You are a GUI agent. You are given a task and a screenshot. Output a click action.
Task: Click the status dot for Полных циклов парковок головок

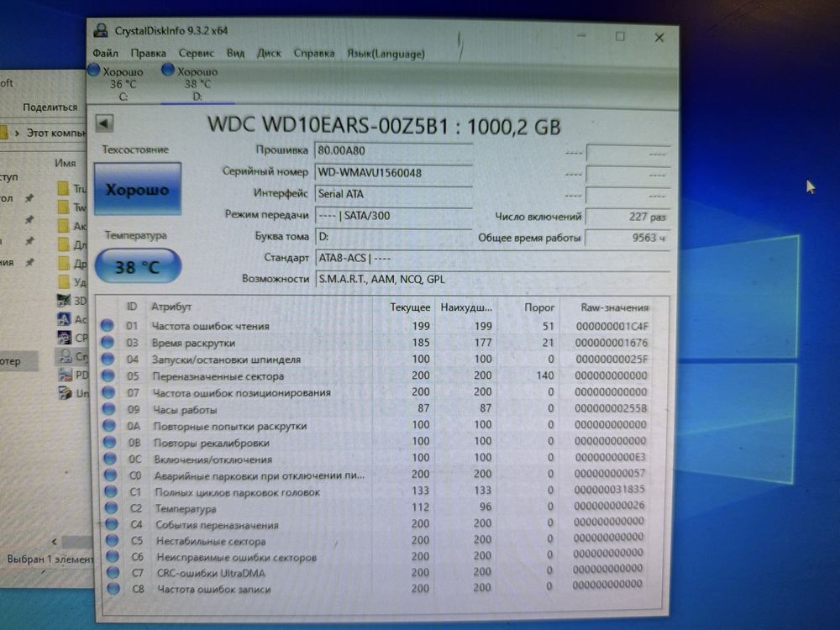coord(111,491)
